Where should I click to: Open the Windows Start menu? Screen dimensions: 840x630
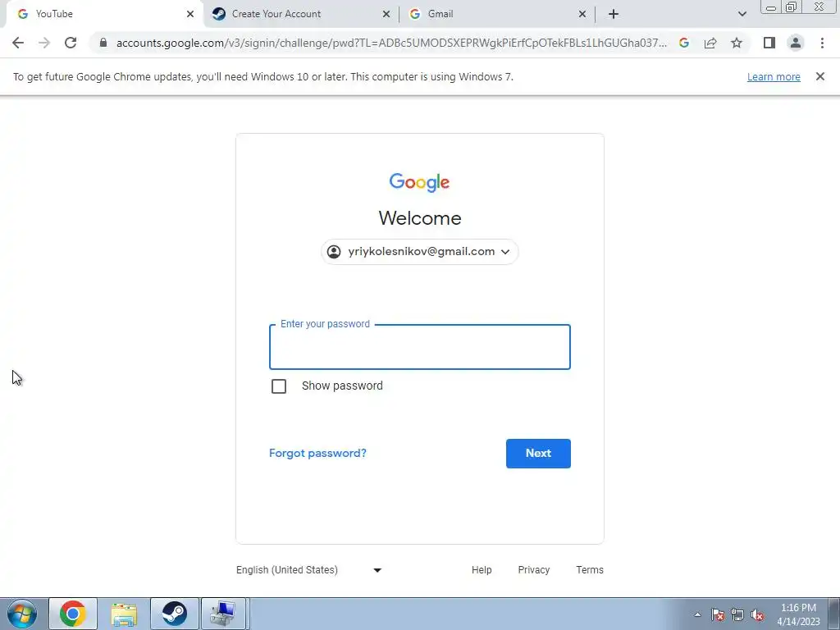point(22,614)
